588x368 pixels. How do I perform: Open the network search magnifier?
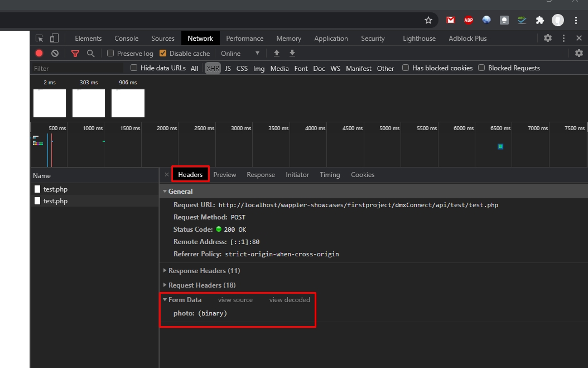(x=90, y=54)
